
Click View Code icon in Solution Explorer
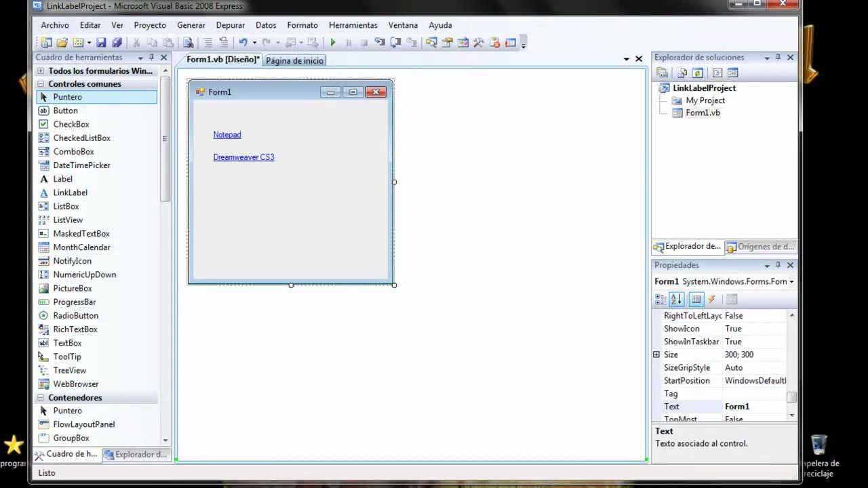717,73
